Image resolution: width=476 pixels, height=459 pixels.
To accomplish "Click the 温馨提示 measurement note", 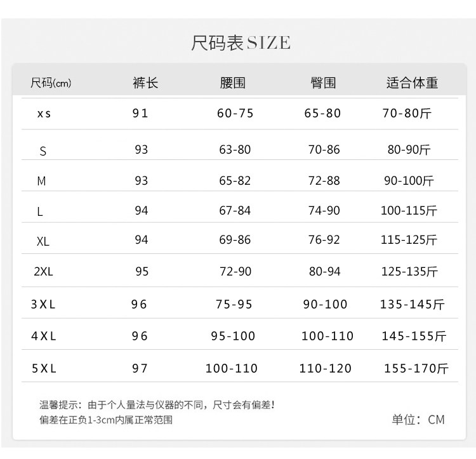I will click(157, 404).
